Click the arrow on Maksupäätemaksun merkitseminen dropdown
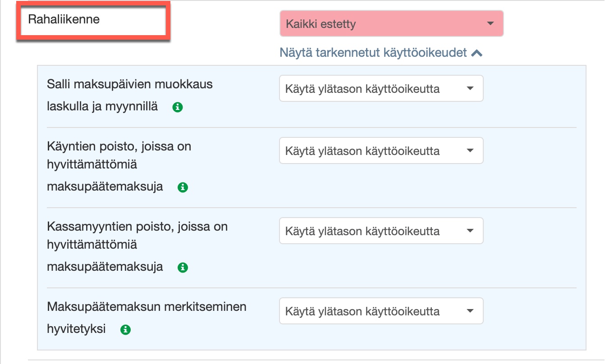The image size is (614, 364). coord(470,311)
